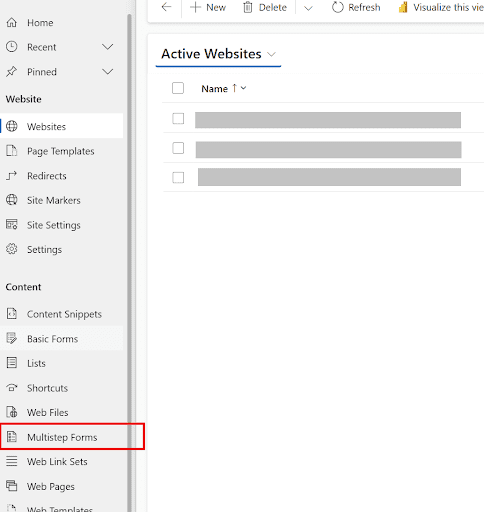Check the third website row checkbox

pyautogui.click(x=178, y=178)
